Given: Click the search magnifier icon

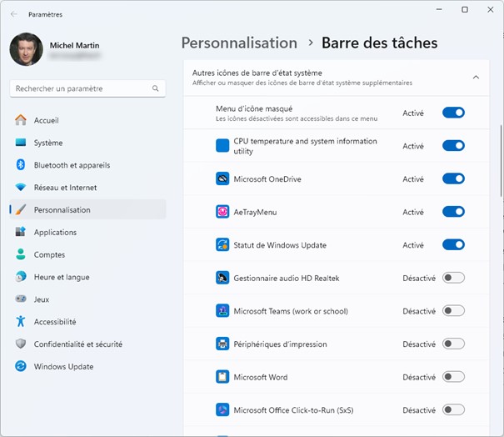Looking at the screenshot, I should coord(156,88).
